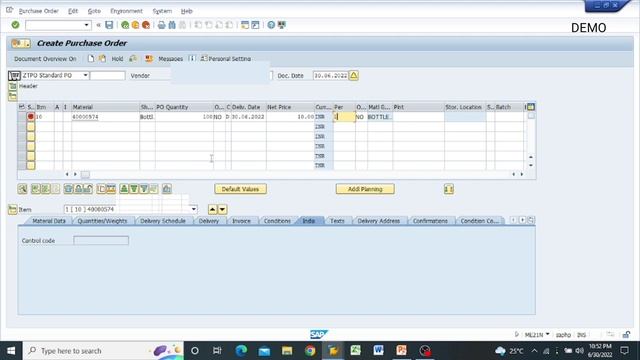640x360 pixels.
Task: Switch to the Quantities/Weights tab
Action: (102, 221)
